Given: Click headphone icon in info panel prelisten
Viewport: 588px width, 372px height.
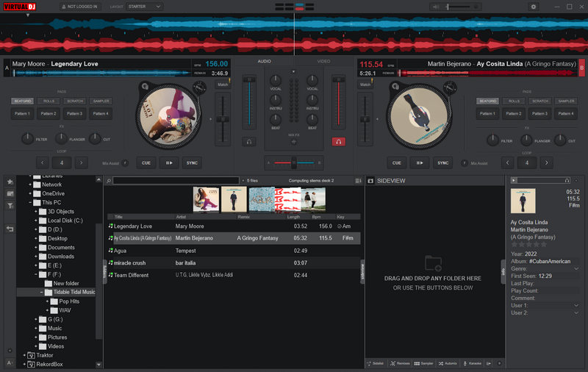Looking at the screenshot, I should tap(567, 180).
